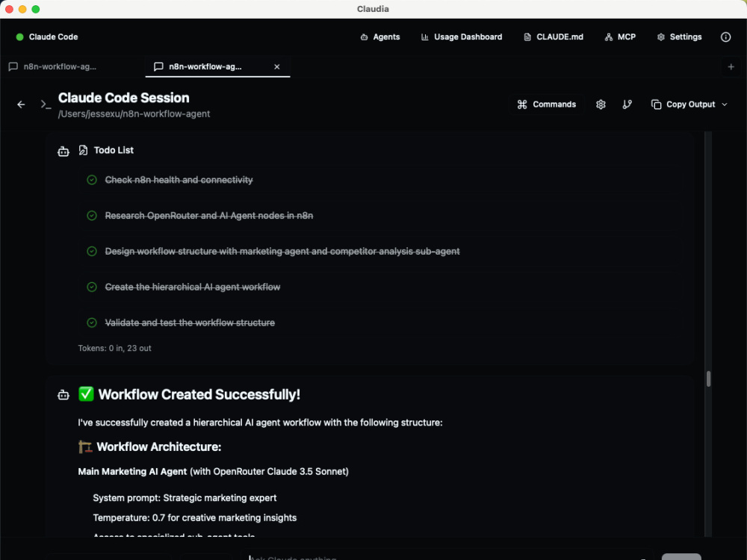This screenshot has width=747, height=560.
Task: Toggle check beside 'Create the hierarchical AI agent workflow'
Action: pyautogui.click(x=92, y=287)
